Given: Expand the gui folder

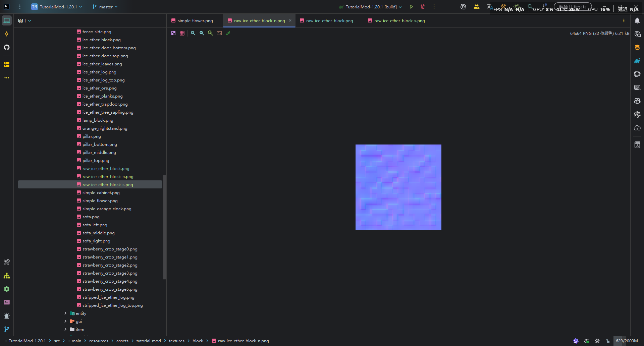Looking at the screenshot, I should (65, 321).
